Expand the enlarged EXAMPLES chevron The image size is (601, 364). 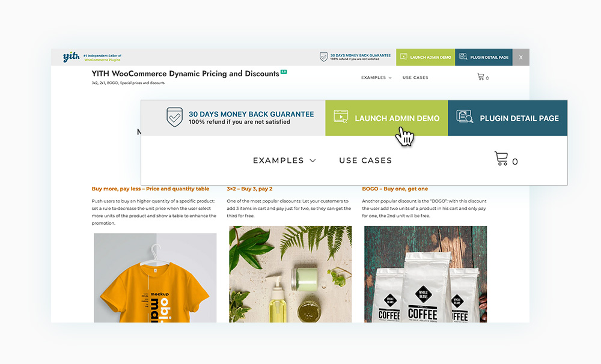(313, 160)
